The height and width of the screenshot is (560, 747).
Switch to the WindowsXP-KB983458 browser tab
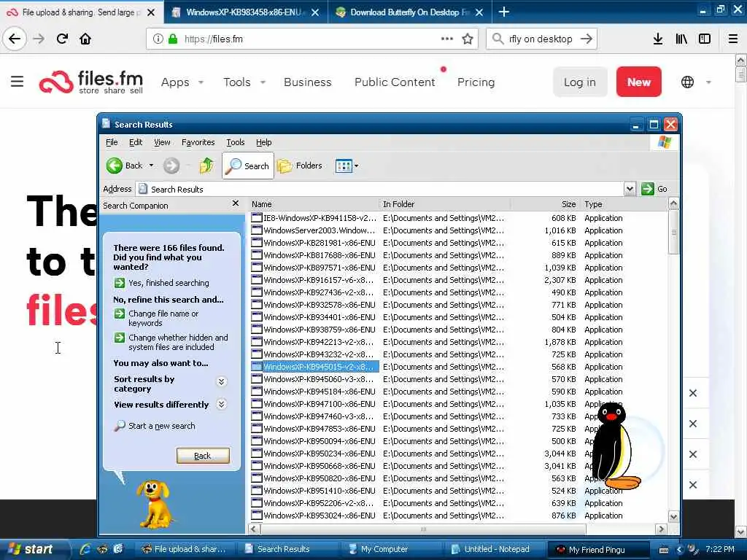click(245, 12)
